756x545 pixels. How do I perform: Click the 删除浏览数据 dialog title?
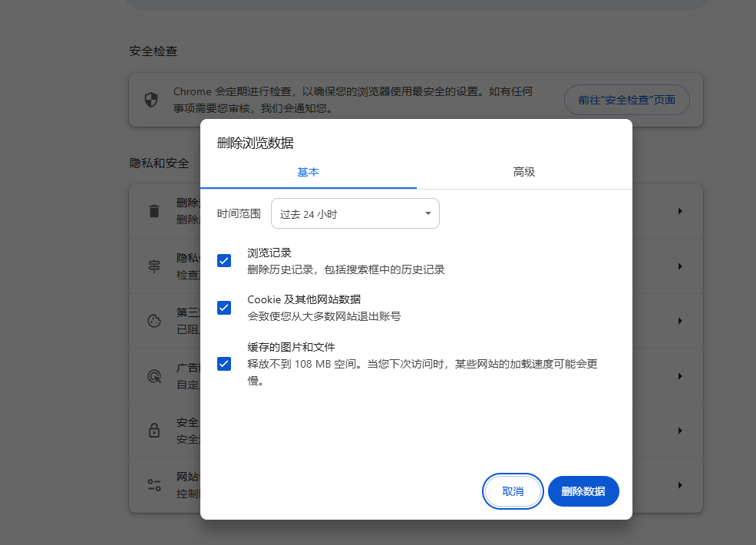(x=255, y=144)
